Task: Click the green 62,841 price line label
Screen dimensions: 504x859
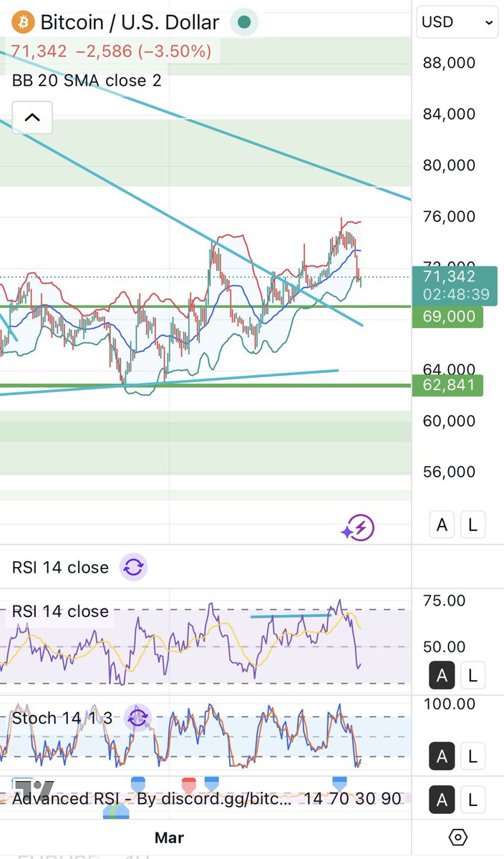Action: (447, 387)
